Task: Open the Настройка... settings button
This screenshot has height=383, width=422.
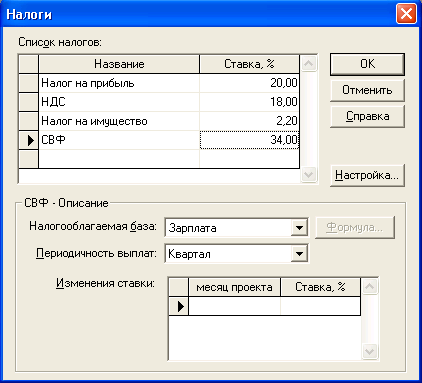Action: coord(367,175)
